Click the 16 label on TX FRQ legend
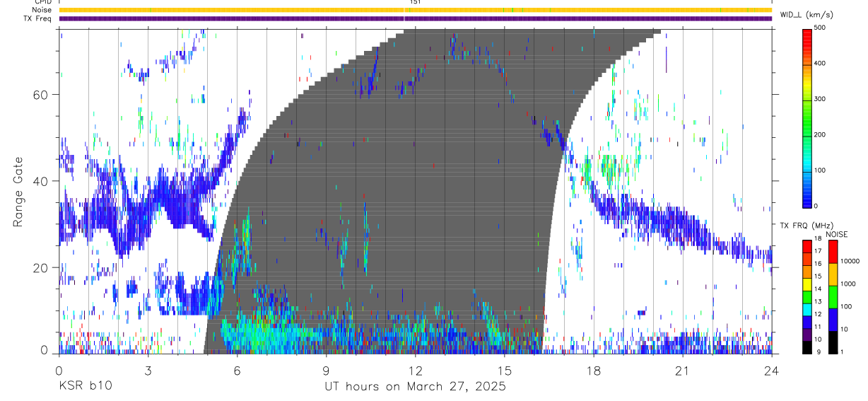 pyautogui.click(x=817, y=264)
